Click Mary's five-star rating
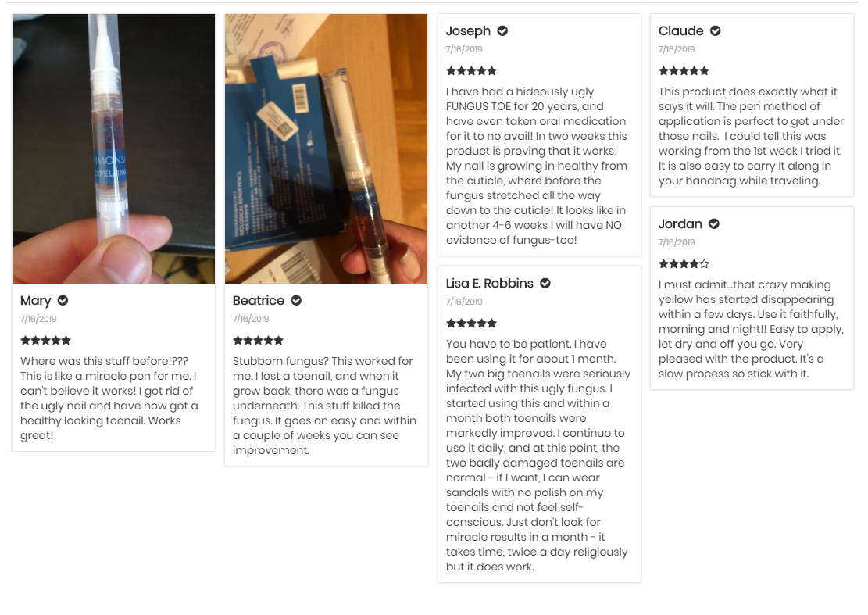 click(45, 341)
